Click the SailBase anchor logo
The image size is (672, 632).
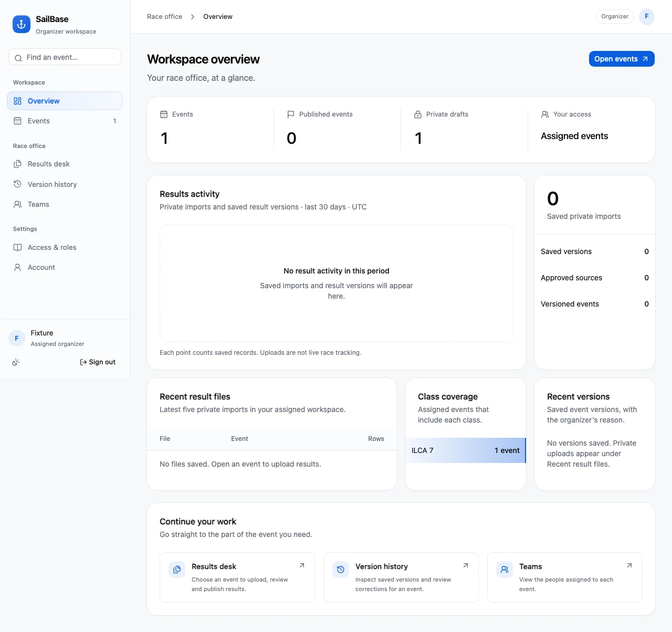(22, 24)
